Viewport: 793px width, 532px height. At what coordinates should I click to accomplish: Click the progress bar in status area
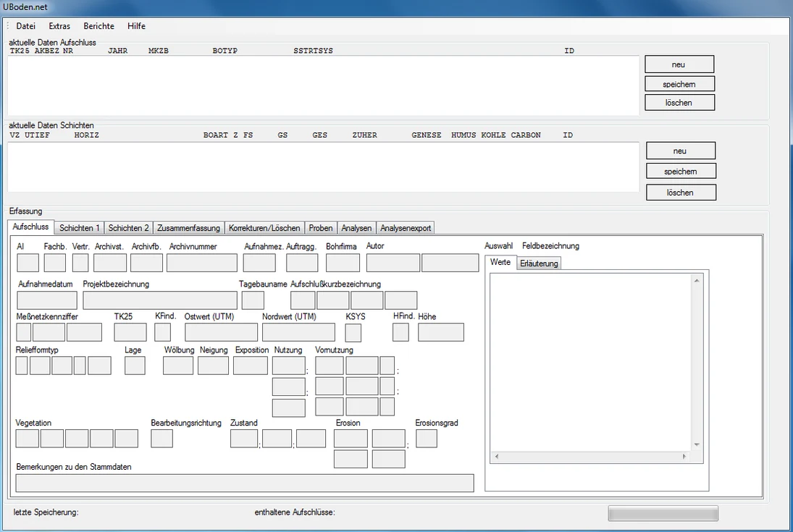tap(663, 513)
